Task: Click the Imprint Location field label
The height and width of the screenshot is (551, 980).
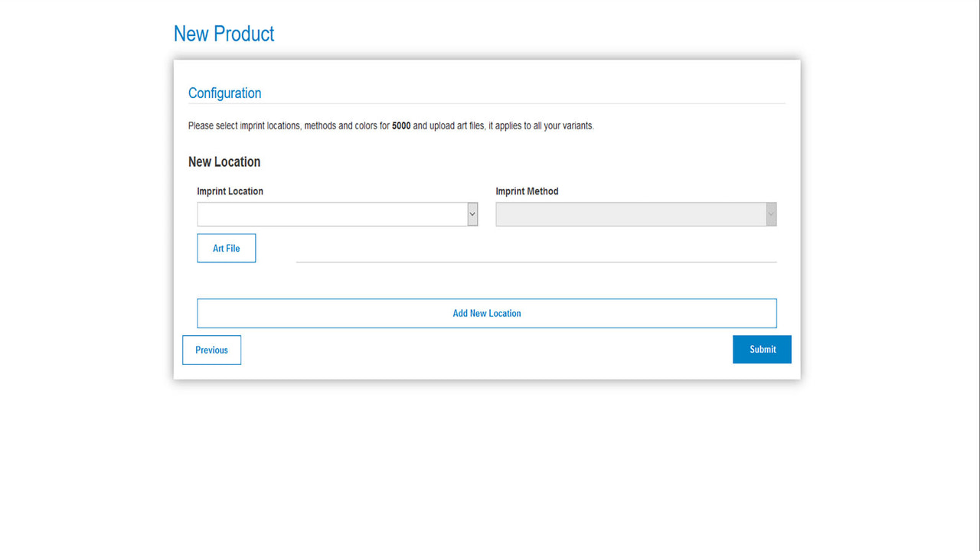Action: click(230, 191)
